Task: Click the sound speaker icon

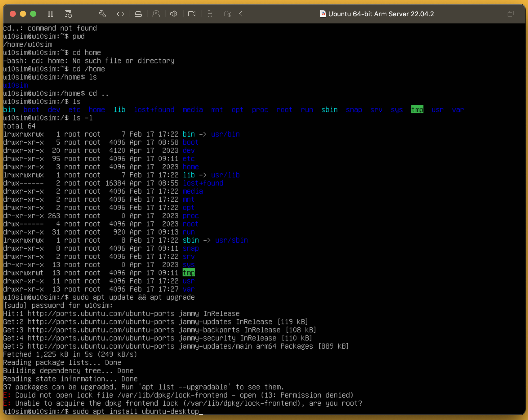Action: [x=174, y=14]
